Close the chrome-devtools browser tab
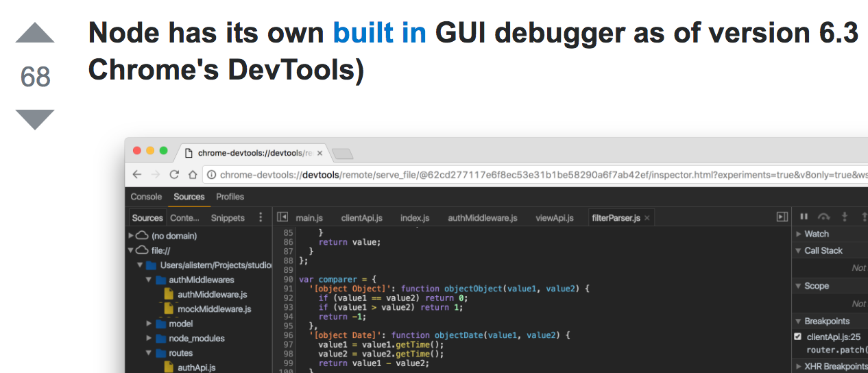 [x=319, y=153]
